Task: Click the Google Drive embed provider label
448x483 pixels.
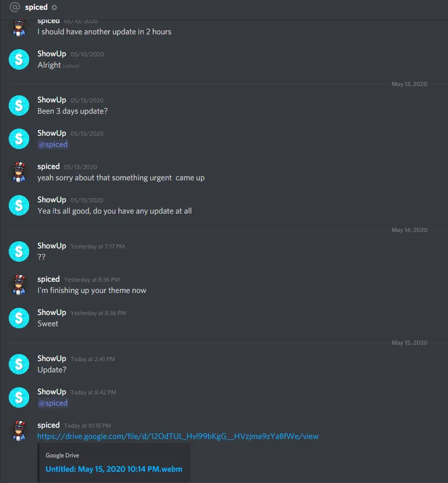Action: 63,455
